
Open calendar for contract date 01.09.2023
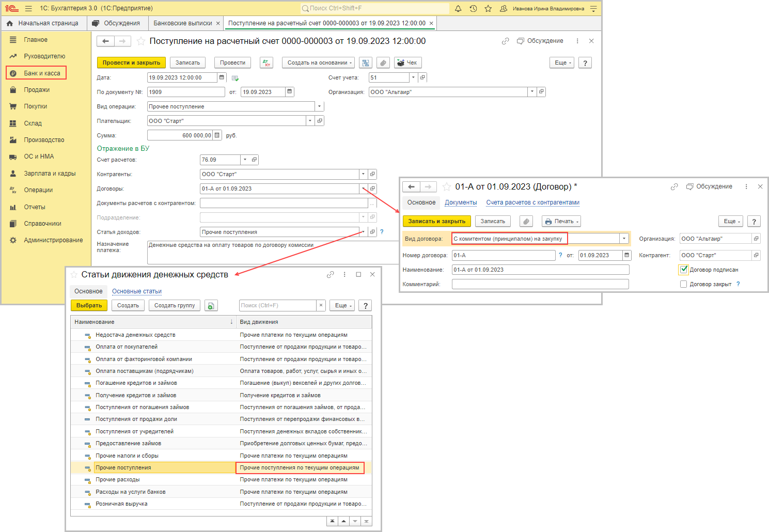point(627,255)
